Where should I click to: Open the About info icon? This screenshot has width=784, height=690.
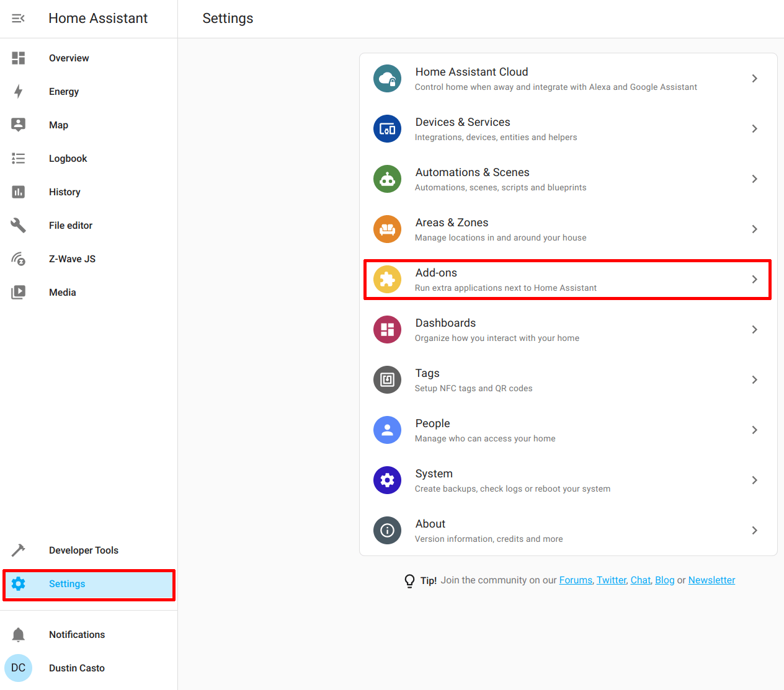pyautogui.click(x=387, y=530)
